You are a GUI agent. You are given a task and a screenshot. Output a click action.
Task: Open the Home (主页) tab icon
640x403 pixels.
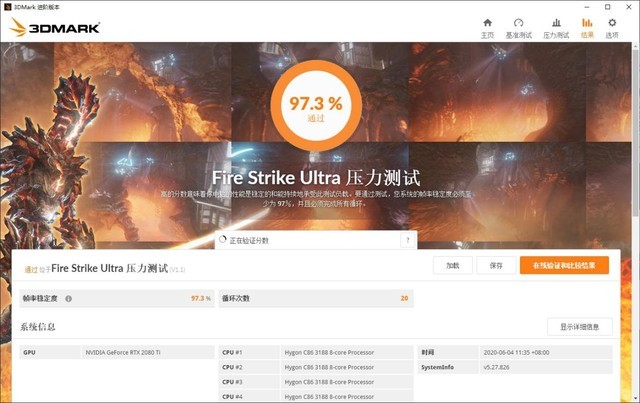coord(487,28)
